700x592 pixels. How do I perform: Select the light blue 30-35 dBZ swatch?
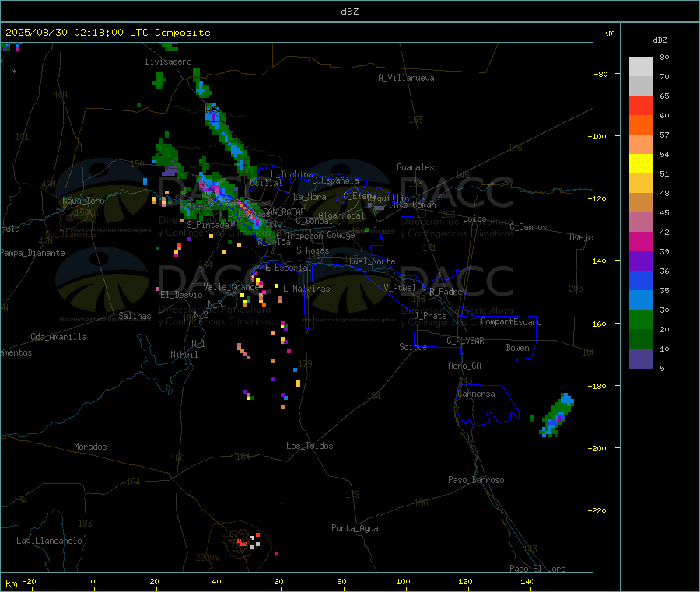tap(641, 300)
